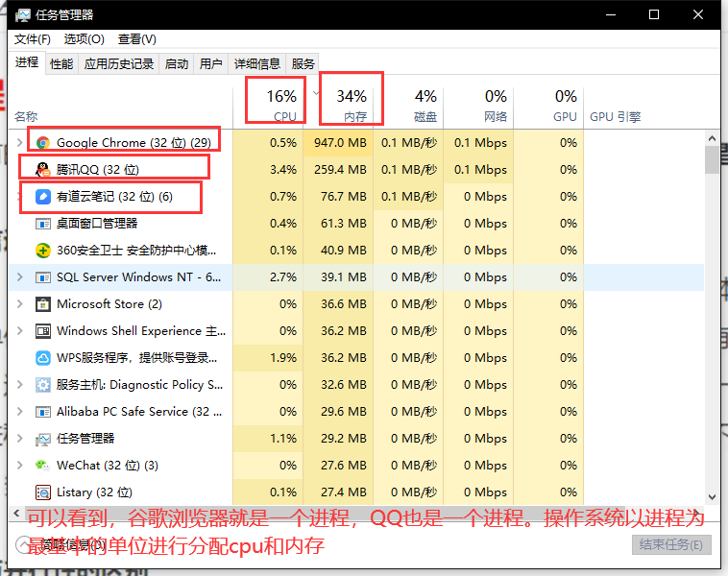Viewport: 728px width, 576px height.
Task: Click the Listary process icon
Action: click(43, 492)
